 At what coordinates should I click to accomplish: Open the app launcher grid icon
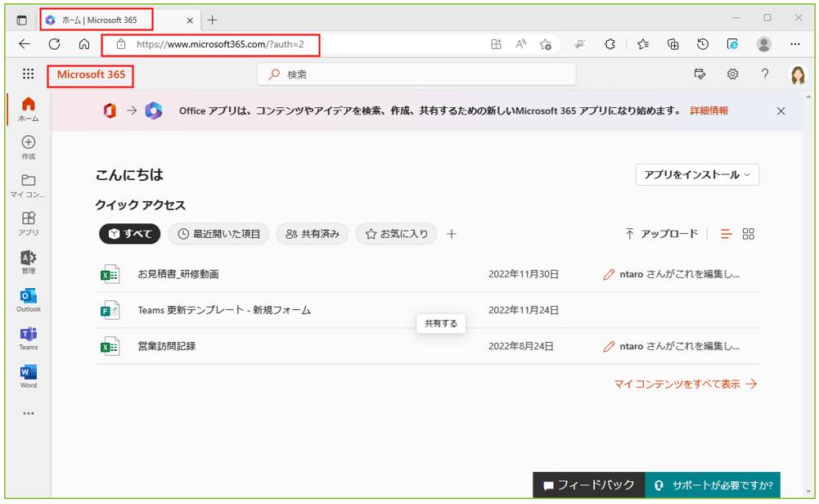point(28,74)
